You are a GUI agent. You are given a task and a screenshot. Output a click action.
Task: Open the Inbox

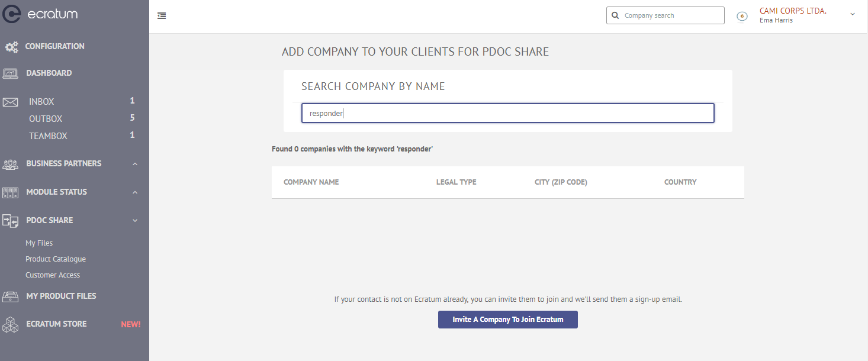point(41,102)
